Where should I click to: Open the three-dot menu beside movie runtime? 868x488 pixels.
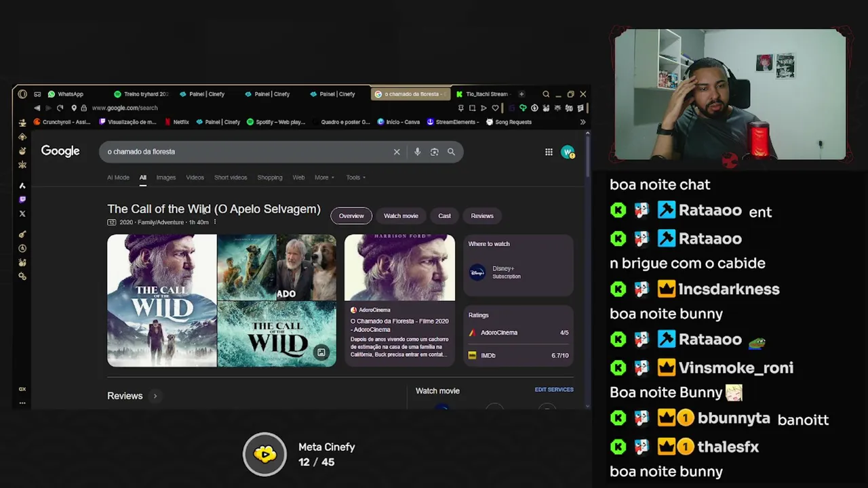pyautogui.click(x=215, y=222)
